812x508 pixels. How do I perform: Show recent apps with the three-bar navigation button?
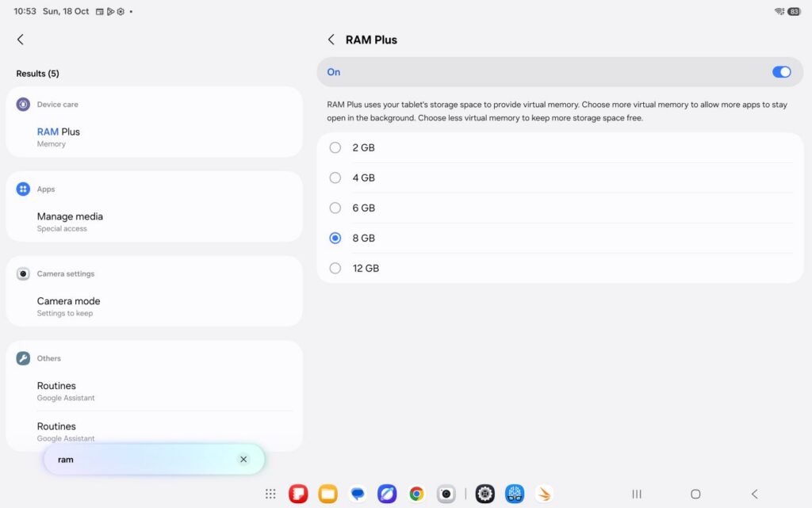tap(637, 494)
